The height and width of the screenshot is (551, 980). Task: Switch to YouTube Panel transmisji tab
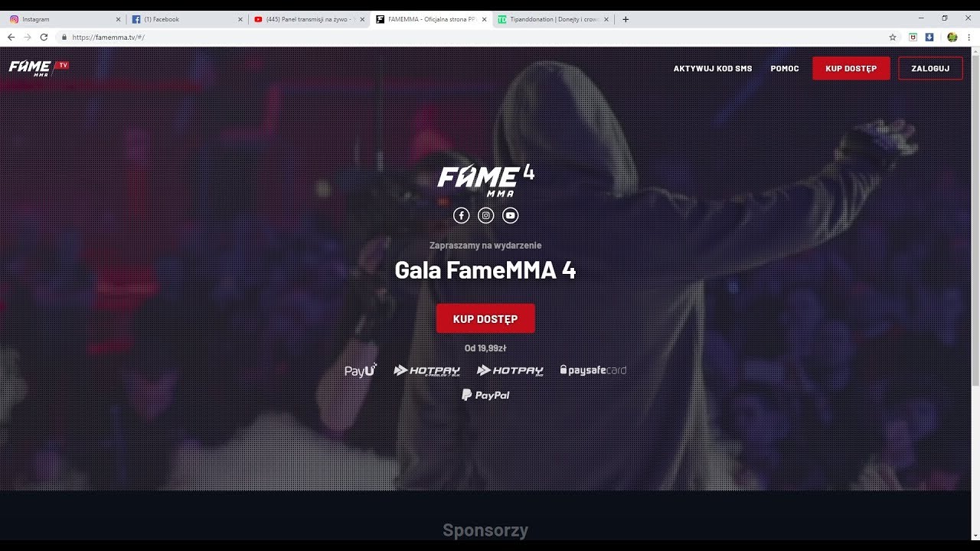tap(309, 19)
